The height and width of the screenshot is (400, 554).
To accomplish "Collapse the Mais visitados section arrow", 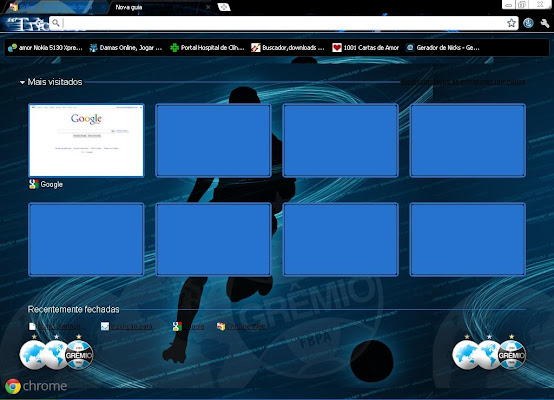I will (x=22, y=82).
